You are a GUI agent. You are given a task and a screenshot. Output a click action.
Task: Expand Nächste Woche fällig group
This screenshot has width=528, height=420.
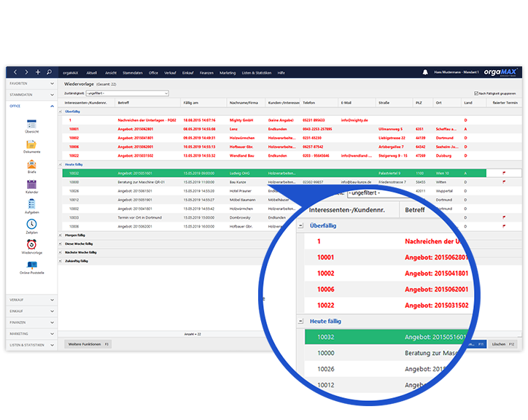61,252
